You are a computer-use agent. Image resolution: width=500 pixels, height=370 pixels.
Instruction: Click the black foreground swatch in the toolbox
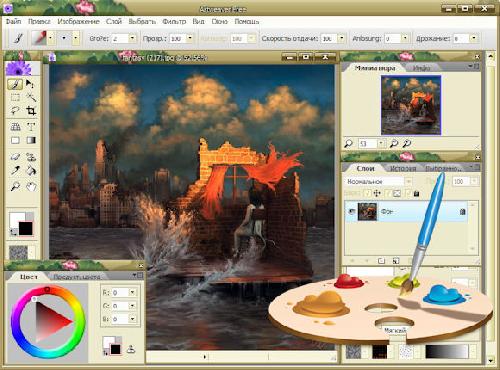[26, 228]
